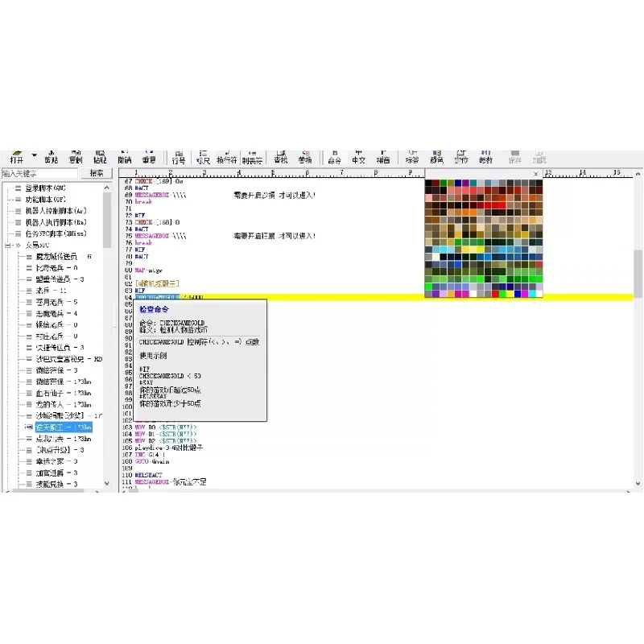
Task: Toggle 行号 line numbers display
Action: (x=178, y=158)
